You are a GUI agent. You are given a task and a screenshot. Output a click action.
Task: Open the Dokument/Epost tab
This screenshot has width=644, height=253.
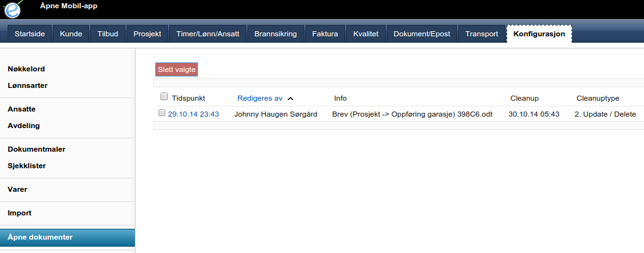[x=422, y=34]
